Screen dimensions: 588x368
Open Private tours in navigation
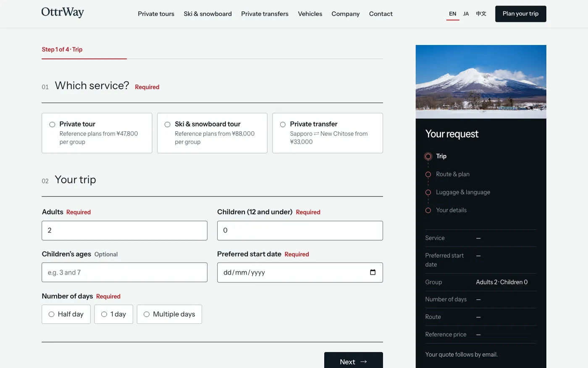point(156,14)
